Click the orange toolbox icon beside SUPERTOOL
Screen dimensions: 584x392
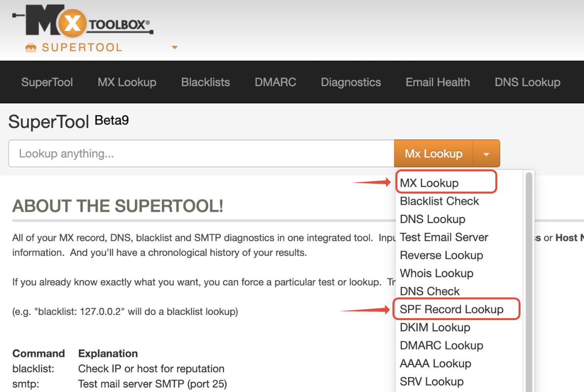tap(31, 48)
